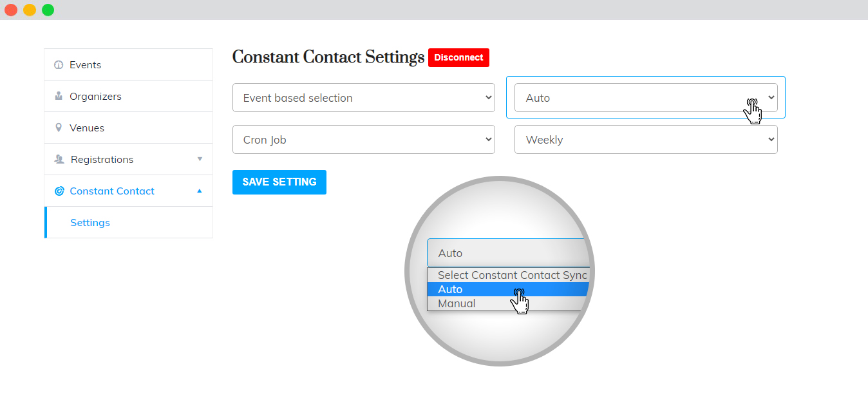Open the Event based selection dropdown
Image resolution: width=868 pixels, height=409 pixels.
[x=364, y=98]
